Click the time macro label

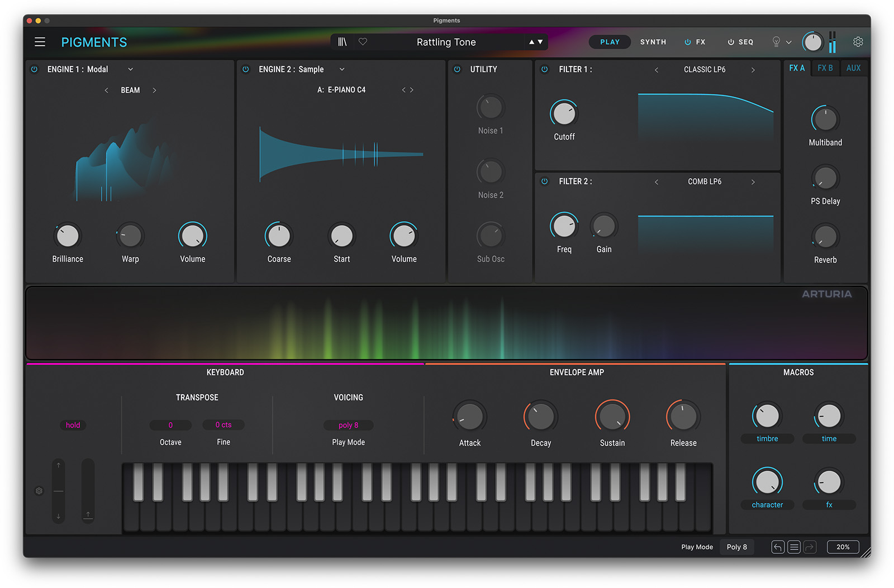pyautogui.click(x=829, y=439)
